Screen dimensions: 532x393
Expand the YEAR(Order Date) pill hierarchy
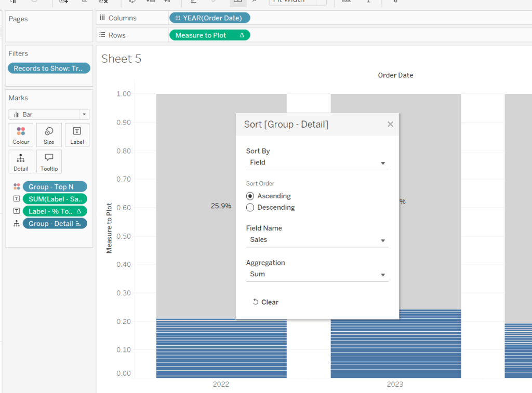click(x=178, y=18)
